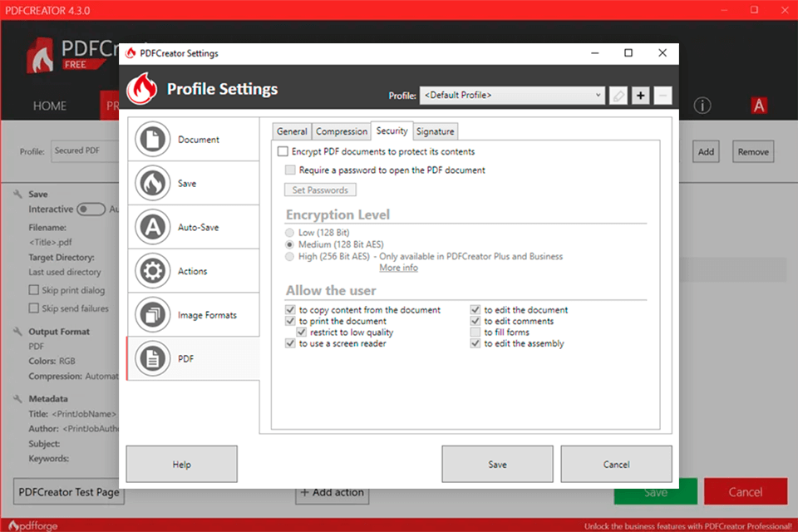Open the Document section in sidebar
798x532 pixels.
point(194,139)
